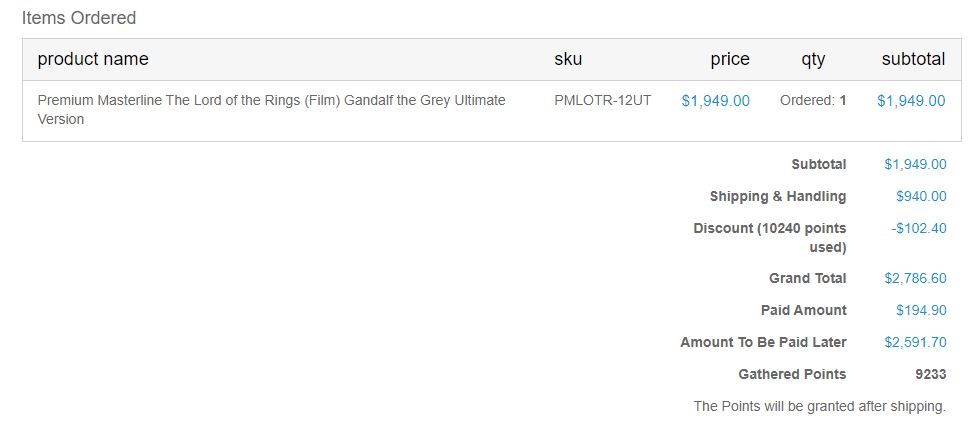Click the 'Ordered: 1' quantity text
The image size is (970, 422).
(x=813, y=100)
